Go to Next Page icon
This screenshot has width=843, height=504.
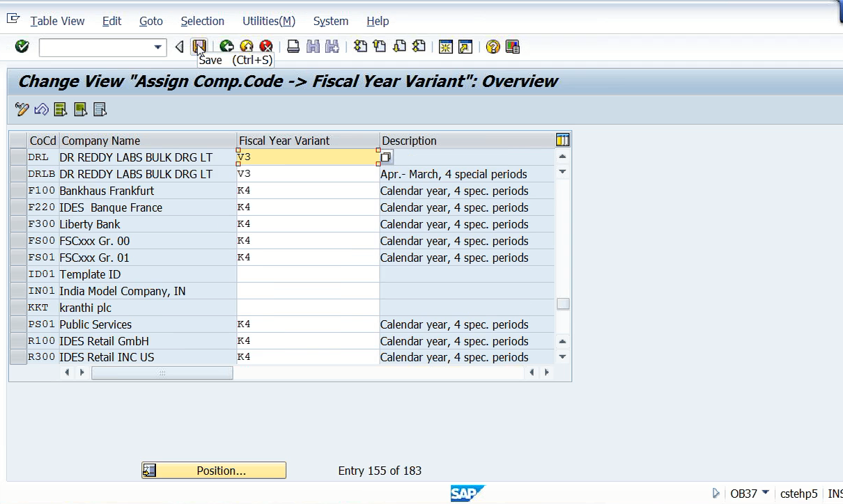coord(399,47)
